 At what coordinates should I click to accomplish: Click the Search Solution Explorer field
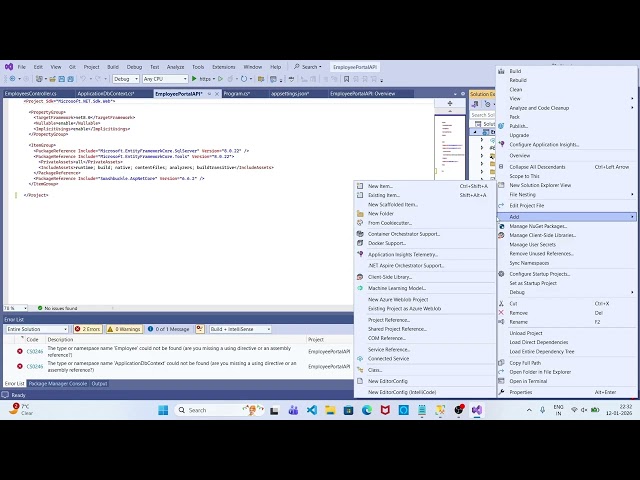[482, 115]
